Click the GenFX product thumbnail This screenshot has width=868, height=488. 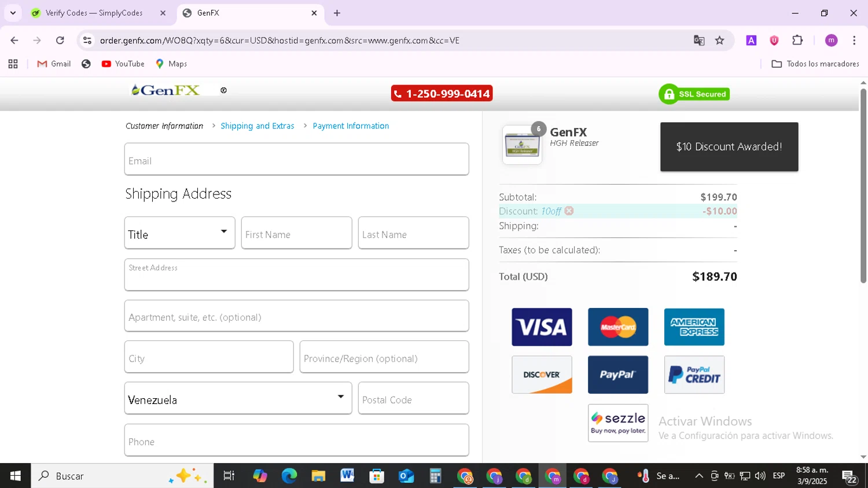pos(522,145)
